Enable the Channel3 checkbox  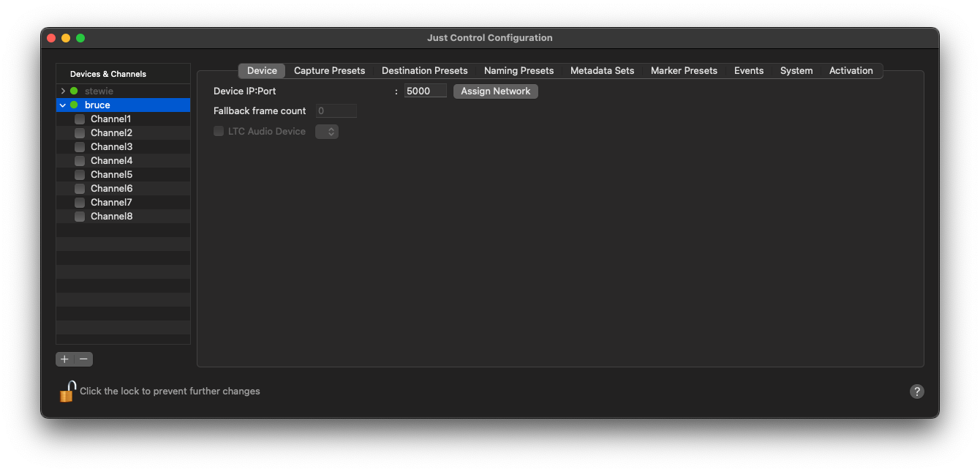(80, 147)
